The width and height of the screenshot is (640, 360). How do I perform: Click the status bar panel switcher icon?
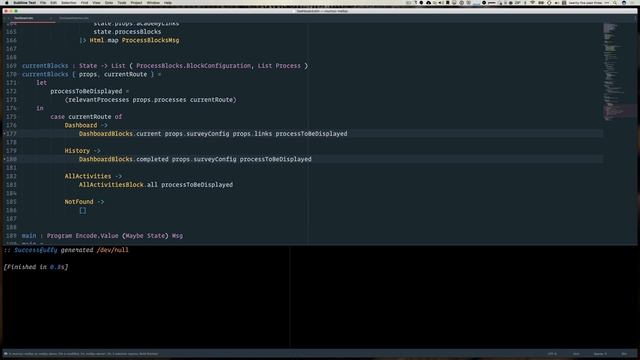[x=6, y=353]
